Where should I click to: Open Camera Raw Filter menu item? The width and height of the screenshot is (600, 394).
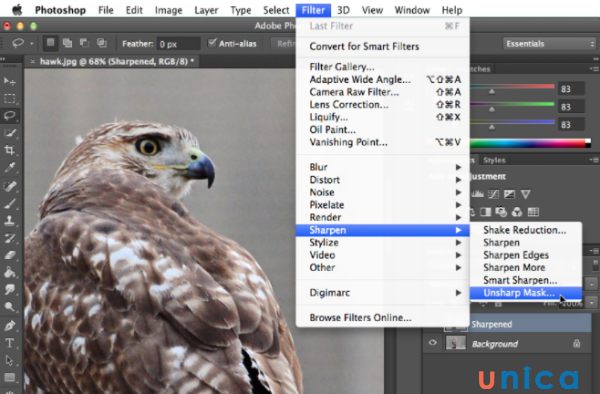(x=383, y=92)
